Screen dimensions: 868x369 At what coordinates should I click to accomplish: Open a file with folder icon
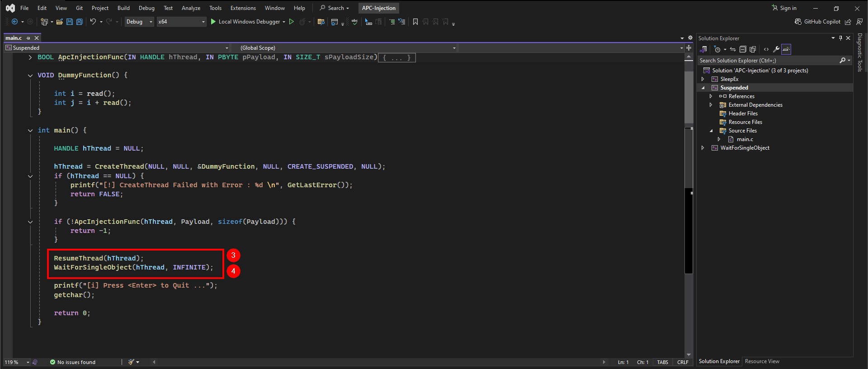tap(60, 22)
